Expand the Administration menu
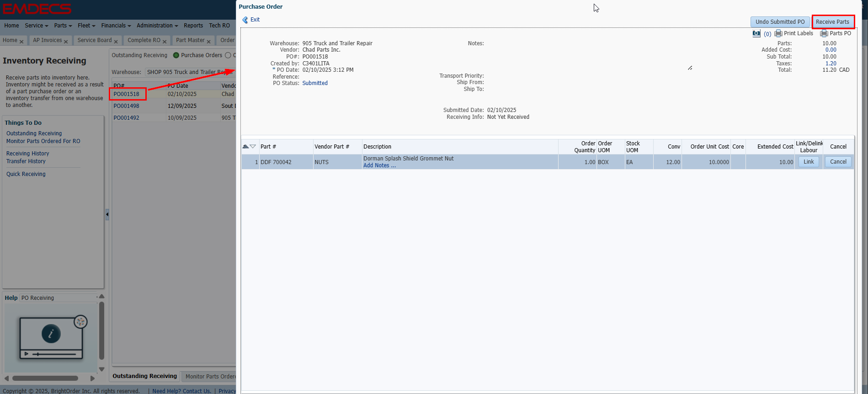The width and height of the screenshot is (868, 394). (x=157, y=26)
